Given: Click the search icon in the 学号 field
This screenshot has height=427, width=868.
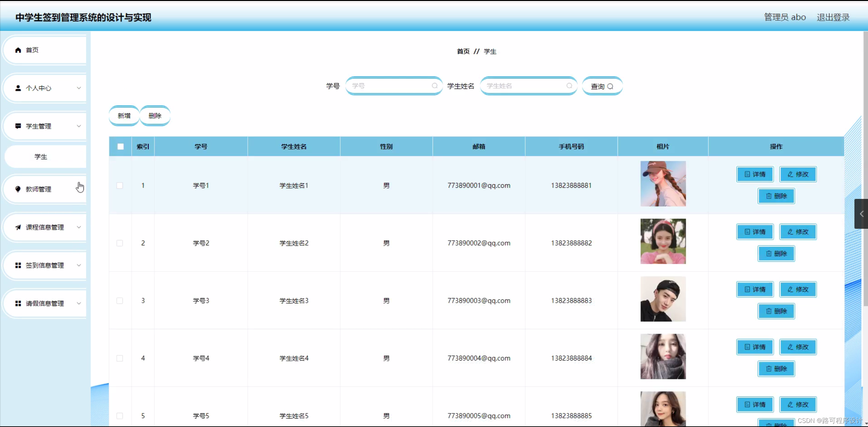Looking at the screenshot, I should (434, 86).
